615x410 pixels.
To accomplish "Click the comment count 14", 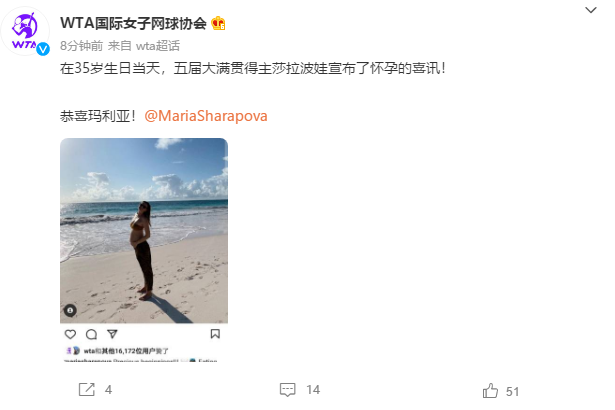I will pos(313,390).
